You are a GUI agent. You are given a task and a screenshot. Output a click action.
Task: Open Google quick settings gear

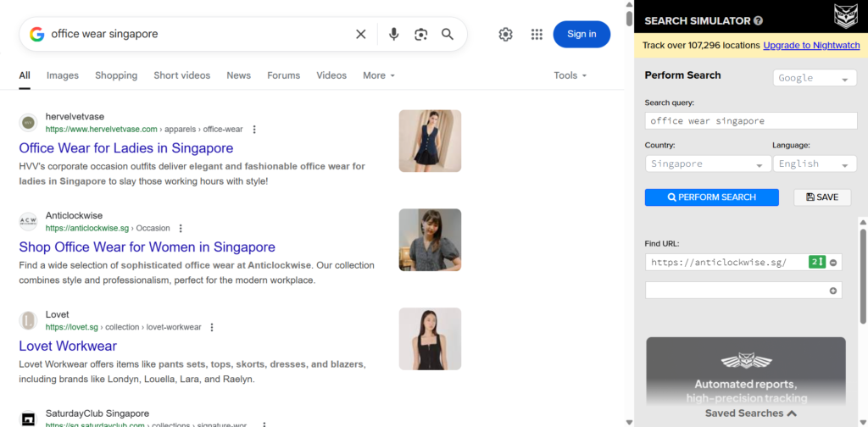coord(505,34)
